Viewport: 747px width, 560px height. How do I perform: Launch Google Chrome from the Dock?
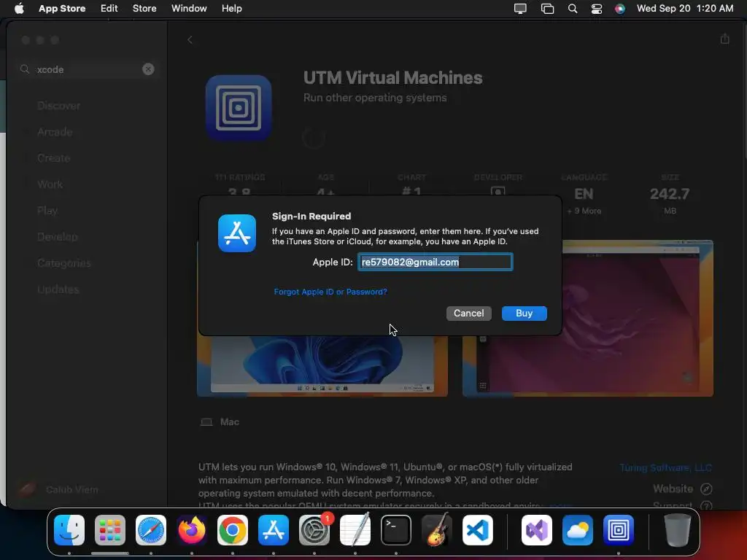click(233, 530)
